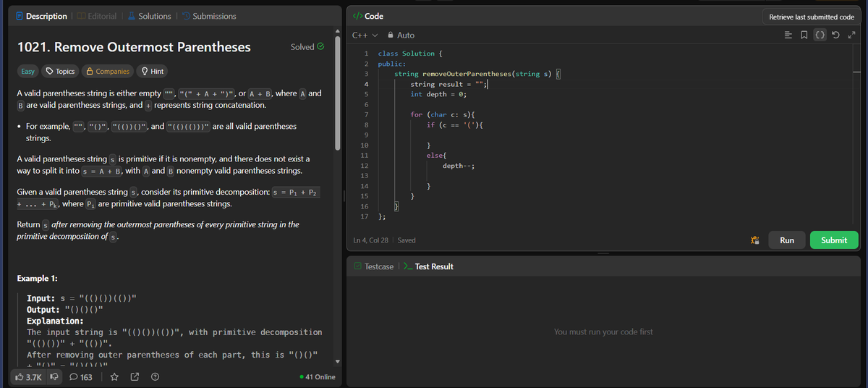
Task: Switch to the Solutions tab
Action: coord(149,16)
